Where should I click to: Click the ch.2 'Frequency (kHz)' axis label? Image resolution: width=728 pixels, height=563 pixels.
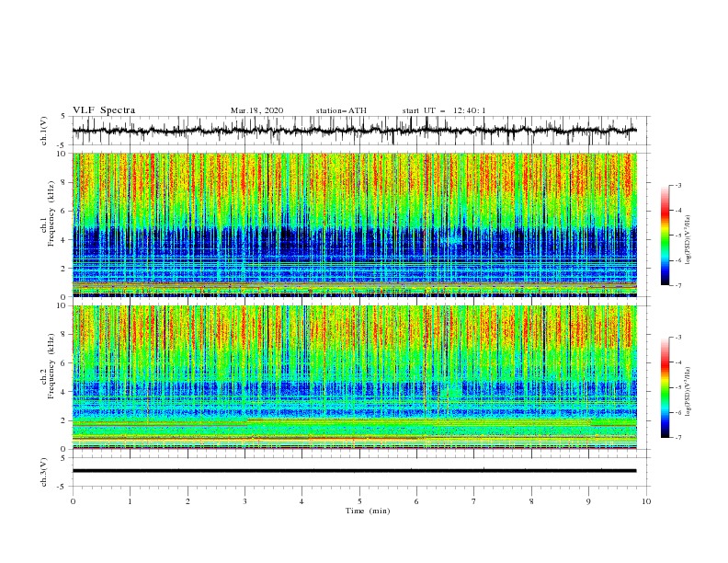point(51,366)
